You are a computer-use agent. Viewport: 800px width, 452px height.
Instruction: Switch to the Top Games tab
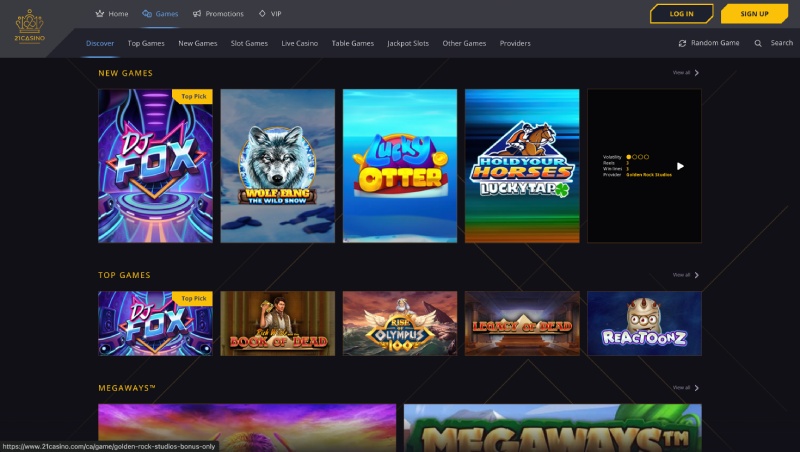tap(146, 43)
